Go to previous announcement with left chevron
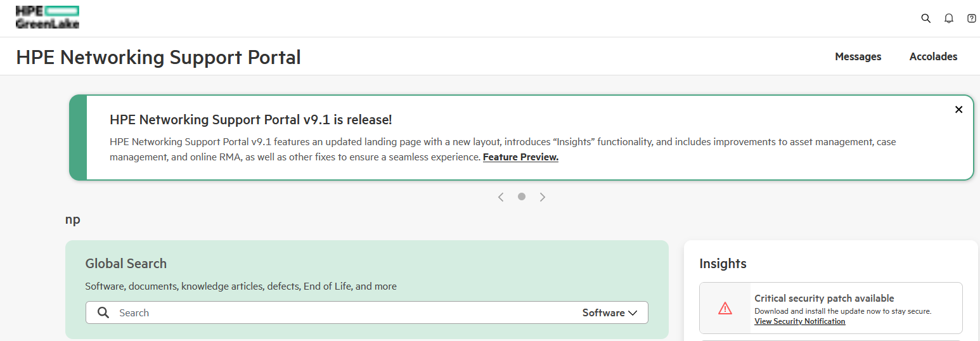Viewport: 980px width, 341px height. point(501,197)
